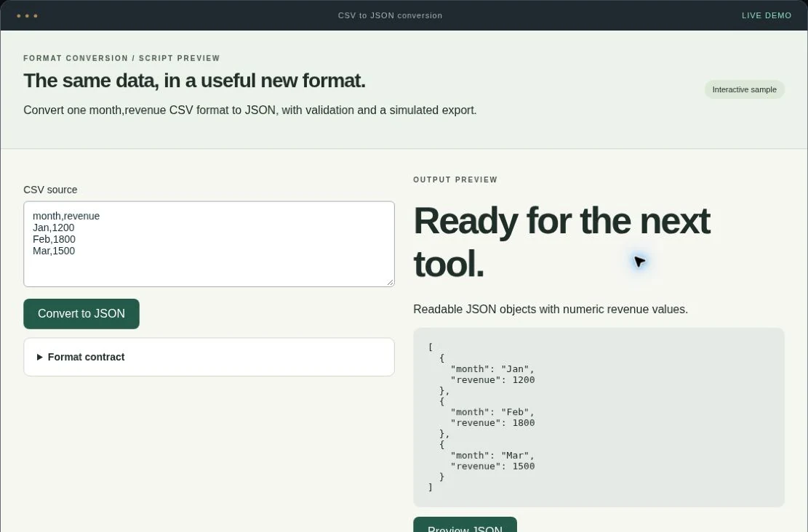
Task: Click the three-dot window control icon
Action: pos(28,16)
